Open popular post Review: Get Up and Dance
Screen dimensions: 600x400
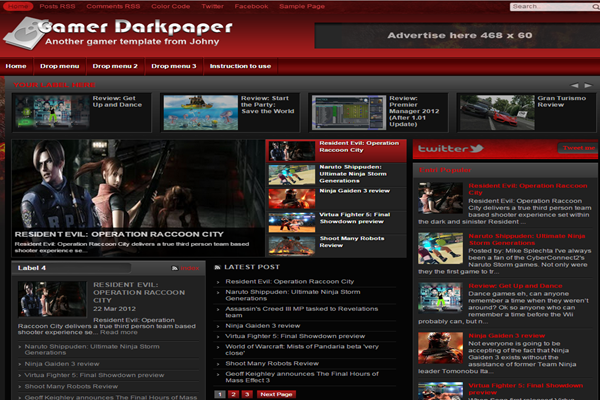[x=515, y=286]
